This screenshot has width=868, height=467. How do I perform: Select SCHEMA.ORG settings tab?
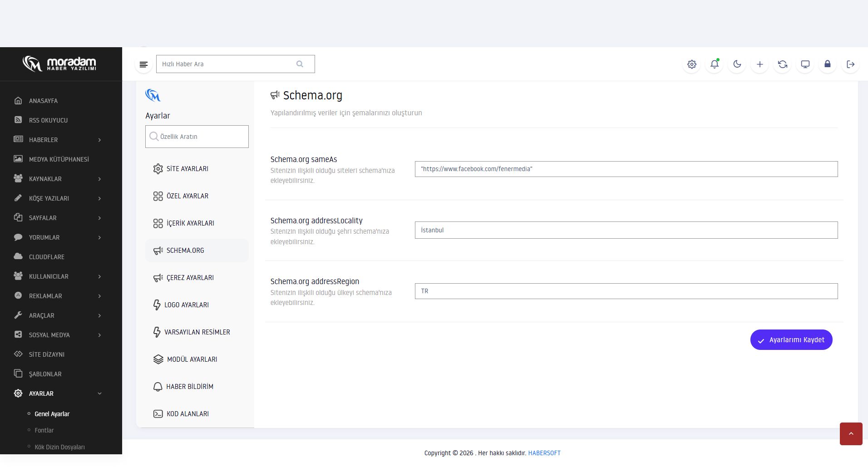tap(197, 251)
